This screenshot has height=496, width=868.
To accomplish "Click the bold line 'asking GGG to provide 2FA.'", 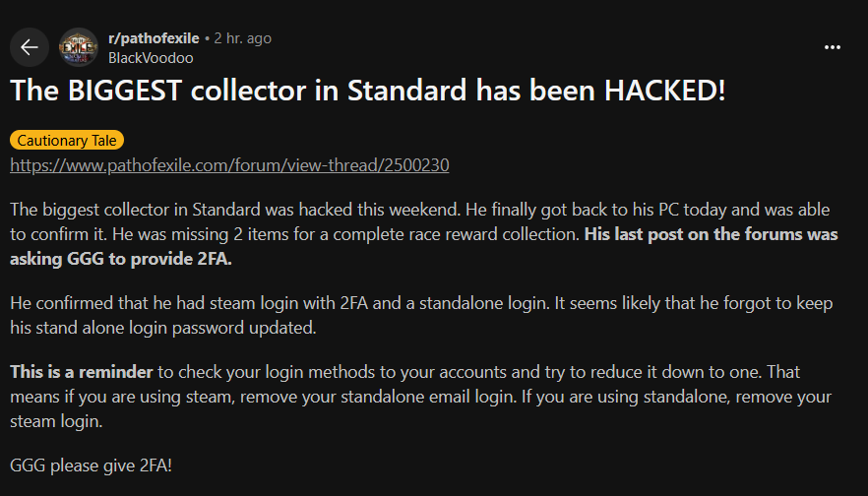I will pos(121,259).
